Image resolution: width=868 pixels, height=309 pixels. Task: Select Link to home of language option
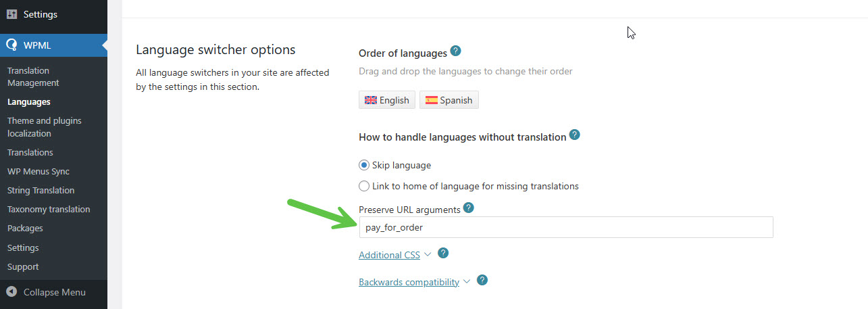click(364, 186)
